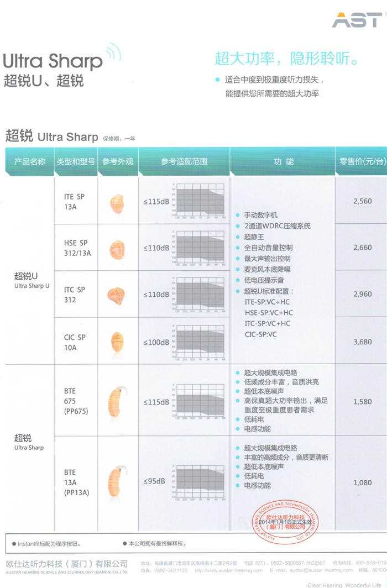Click the 功能 column header

point(284,161)
